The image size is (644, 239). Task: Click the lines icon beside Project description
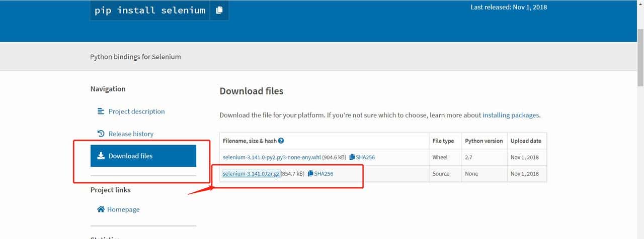(101, 111)
